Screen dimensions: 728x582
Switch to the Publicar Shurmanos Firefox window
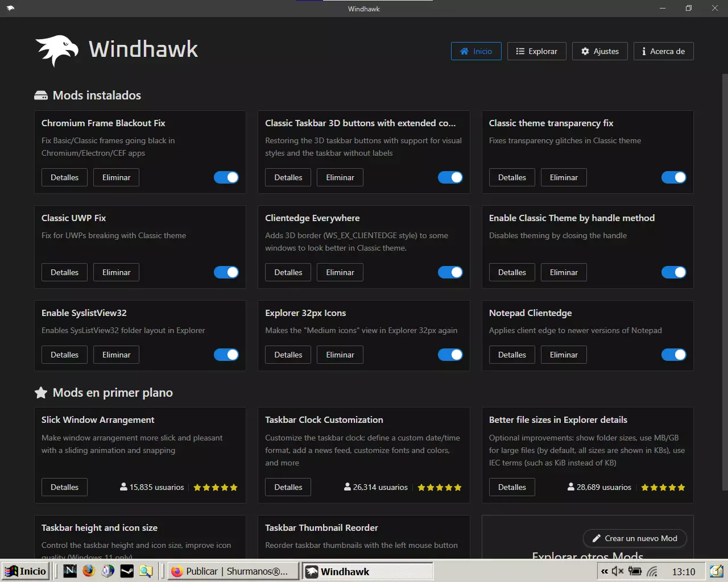point(234,571)
